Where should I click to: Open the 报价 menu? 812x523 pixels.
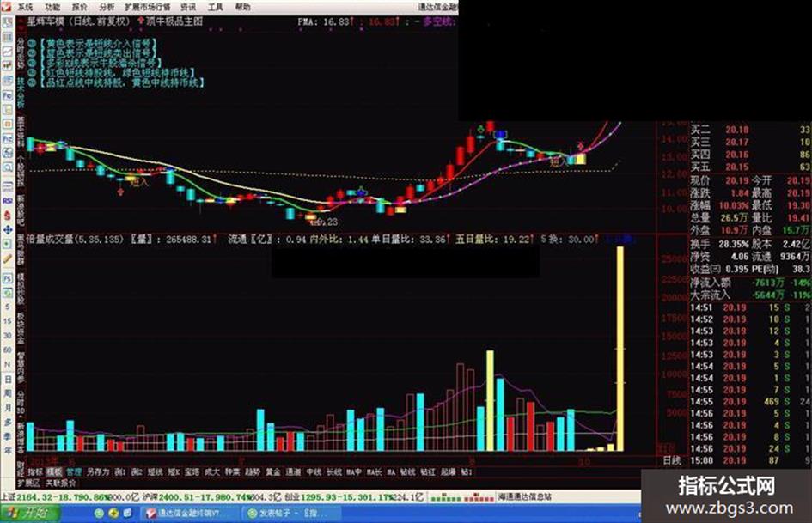79,7
